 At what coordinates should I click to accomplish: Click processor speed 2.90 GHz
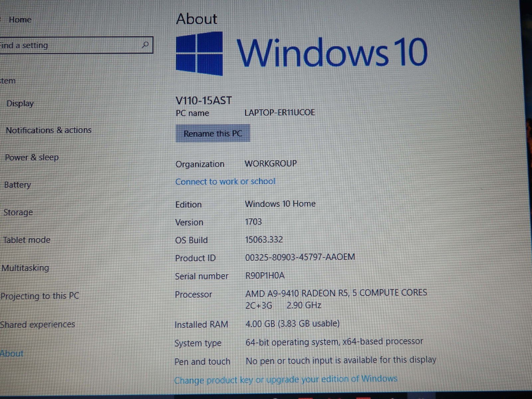tap(304, 305)
